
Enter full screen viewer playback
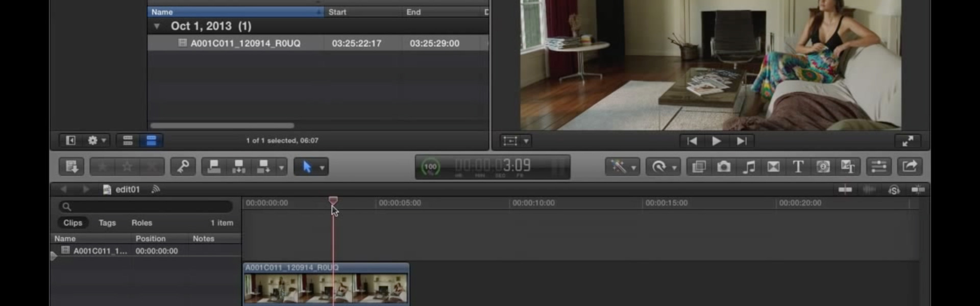tap(908, 141)
